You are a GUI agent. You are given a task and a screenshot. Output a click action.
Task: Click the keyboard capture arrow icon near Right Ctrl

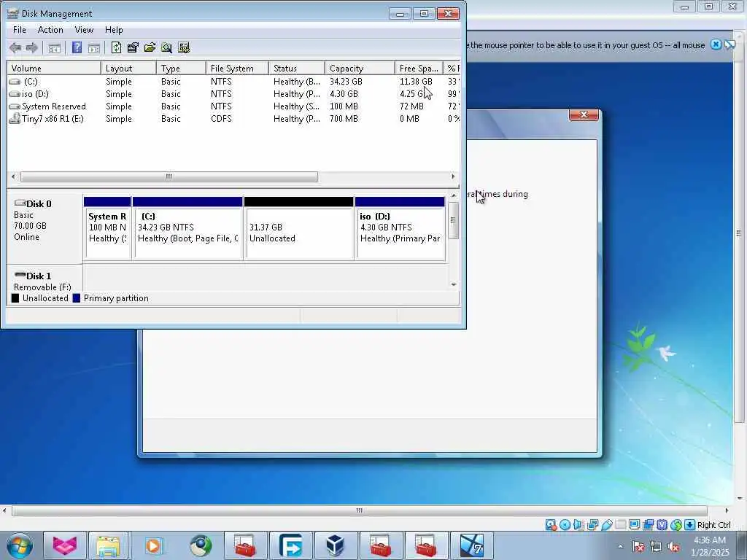[x=689, y=525]
